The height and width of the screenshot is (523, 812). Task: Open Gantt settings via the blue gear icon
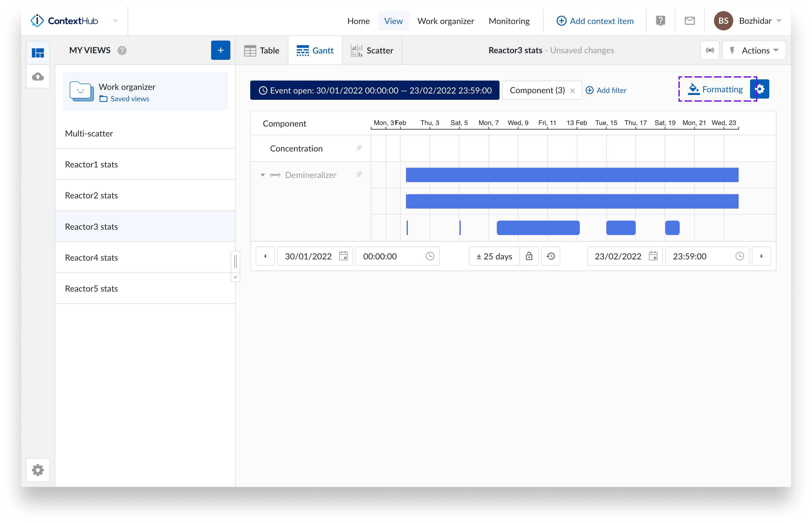(x=760, y=89)
